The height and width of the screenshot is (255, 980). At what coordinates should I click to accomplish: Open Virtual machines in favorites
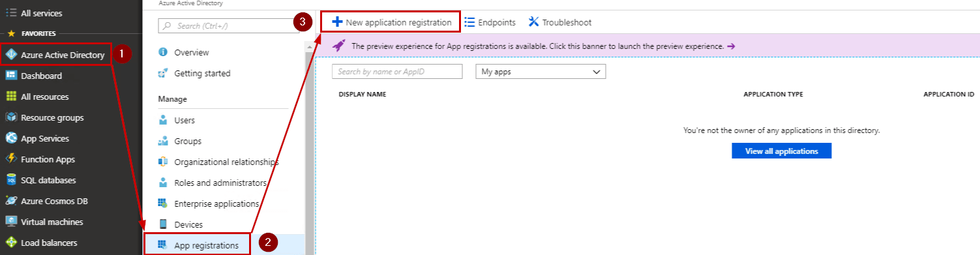pos(52,222)
